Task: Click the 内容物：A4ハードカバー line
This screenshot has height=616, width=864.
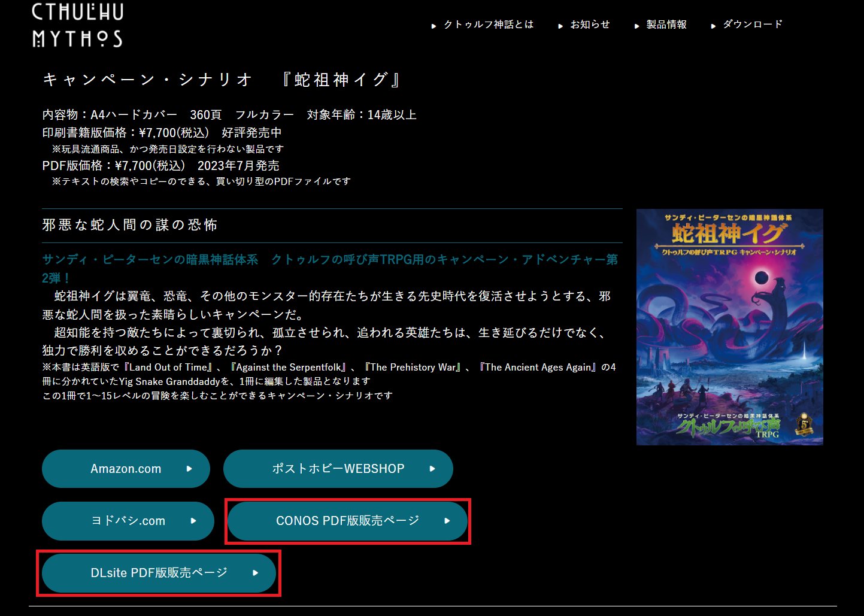Action: pos(229,114)
